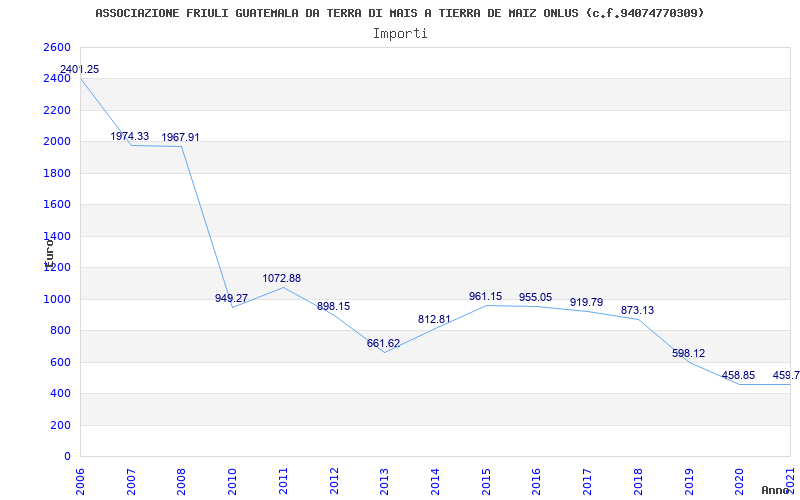Select the 661.62 data label
This screenshot has height=500, width=800.
[x=383, y=343]
